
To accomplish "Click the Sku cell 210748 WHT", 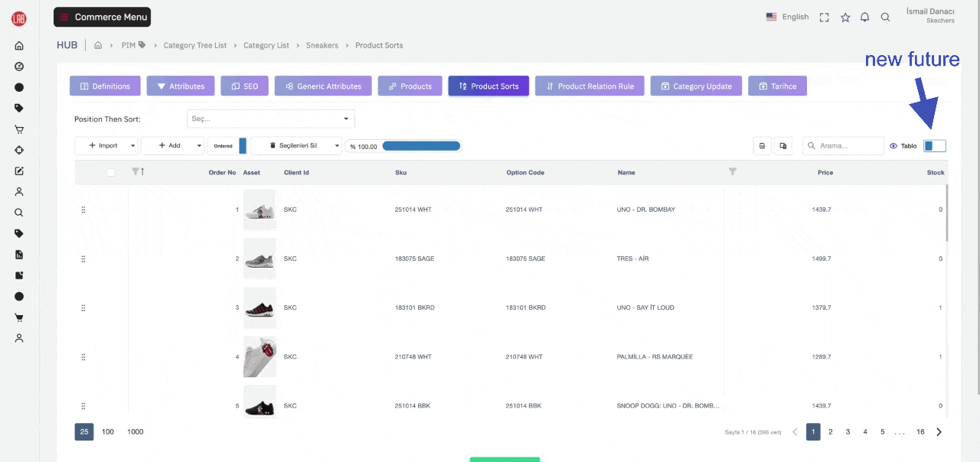I will pyautogui.click(x=413, y=356).
